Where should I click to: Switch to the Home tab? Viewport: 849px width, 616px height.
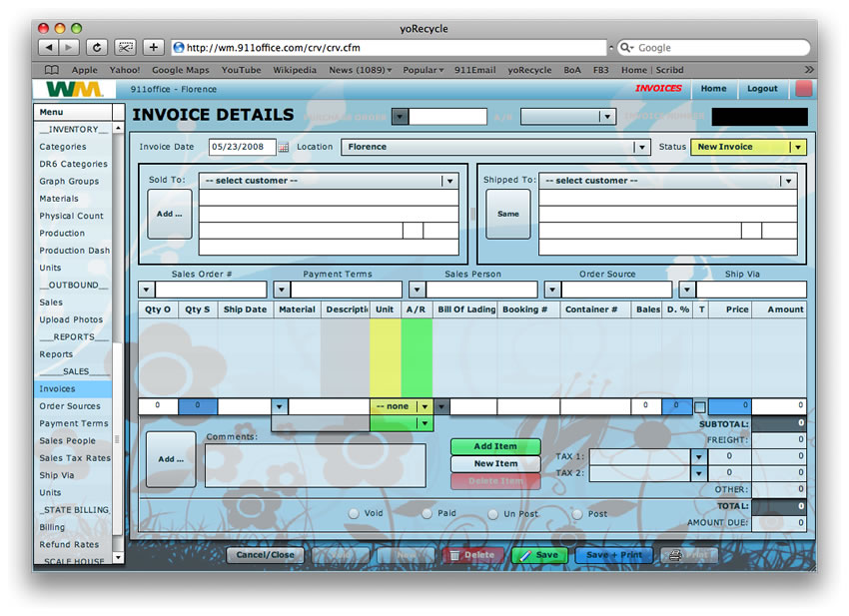(x=714, y=89)
